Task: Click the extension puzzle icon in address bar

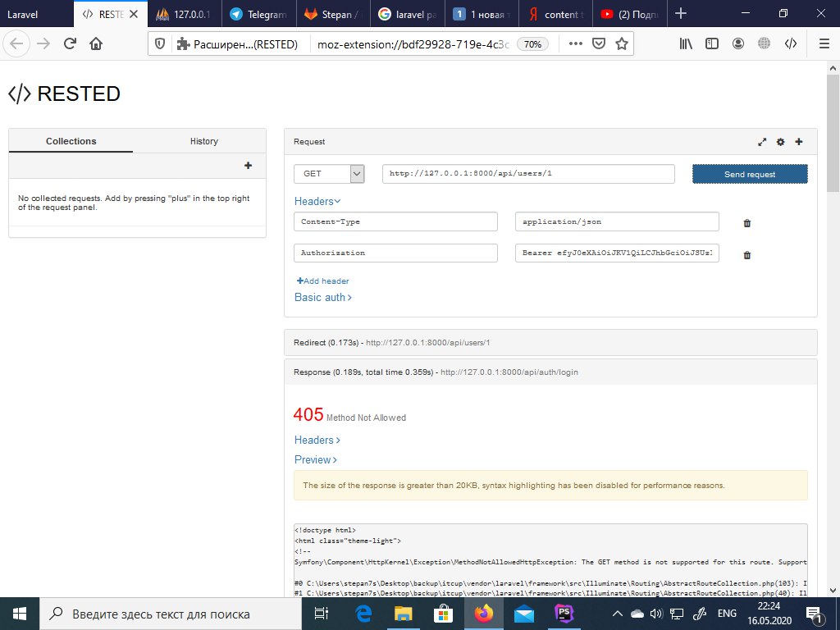Action: [x=183, y=44]
